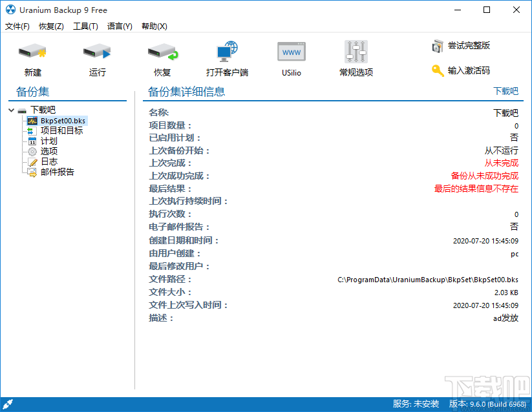Viewport: 532px width, 412px height.
Task: Collapse the 下载吧 backup set node
Action: [11, 110]
